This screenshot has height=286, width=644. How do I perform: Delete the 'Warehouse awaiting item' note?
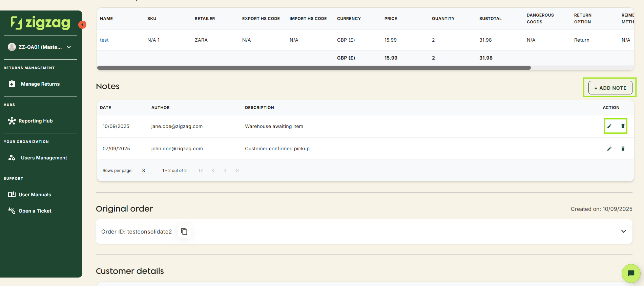point(623,126)
